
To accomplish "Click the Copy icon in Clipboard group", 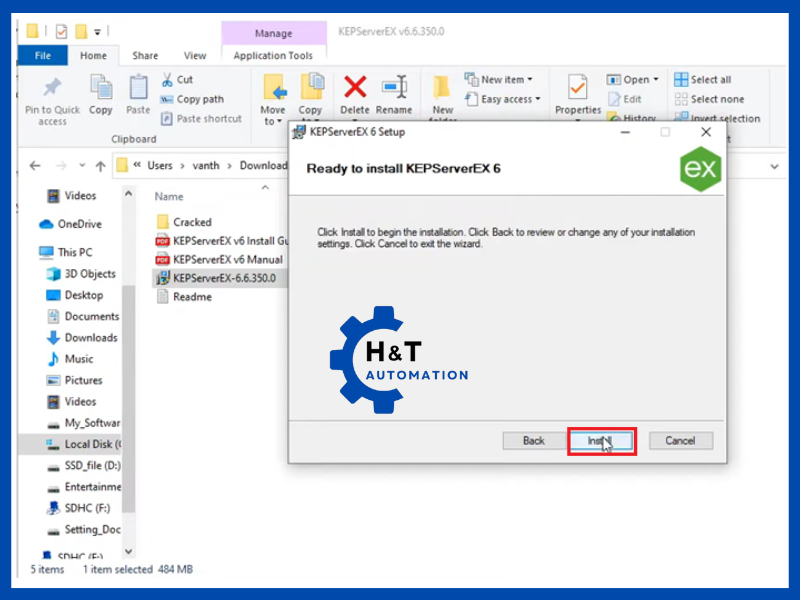I will [x=101, y=90].
